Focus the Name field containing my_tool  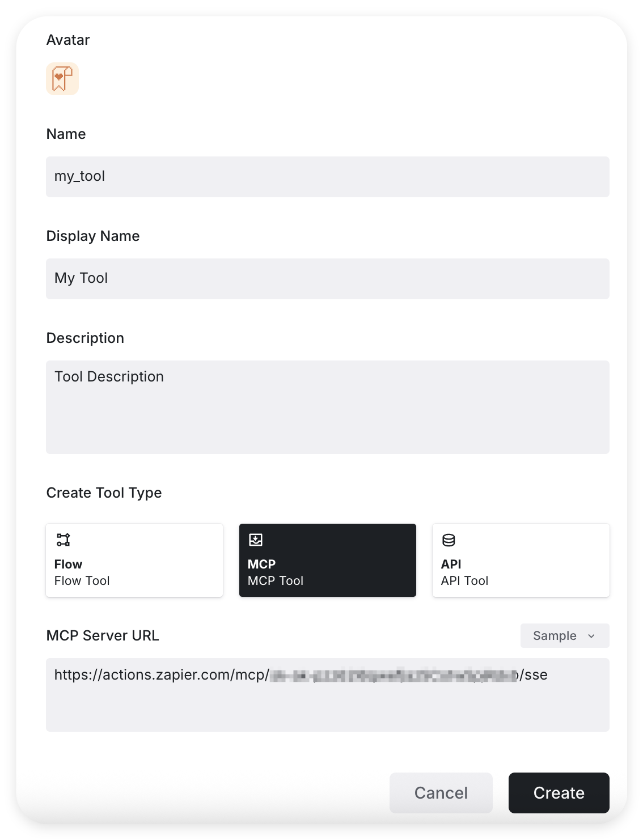tap(327, 177)
